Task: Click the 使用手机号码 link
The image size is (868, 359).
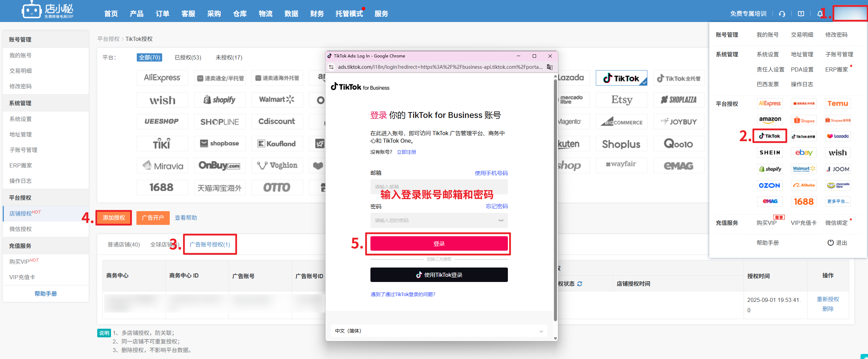Action: [x=491, y=173]
